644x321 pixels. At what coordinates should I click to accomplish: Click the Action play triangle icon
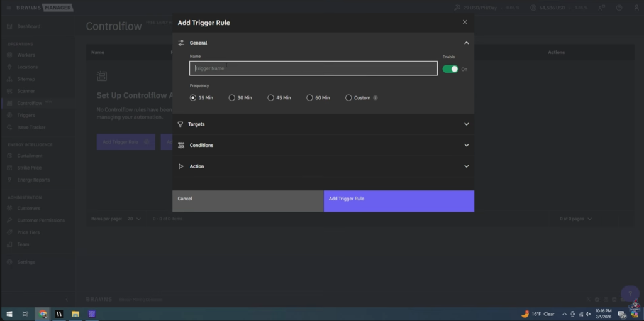click(181, 166)
